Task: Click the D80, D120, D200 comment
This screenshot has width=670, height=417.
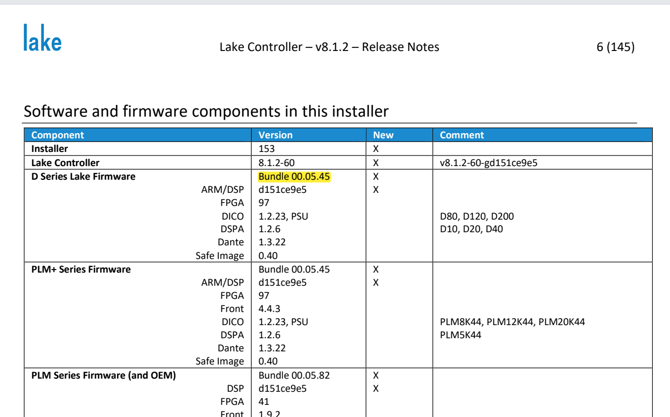Action: [476, 216]
